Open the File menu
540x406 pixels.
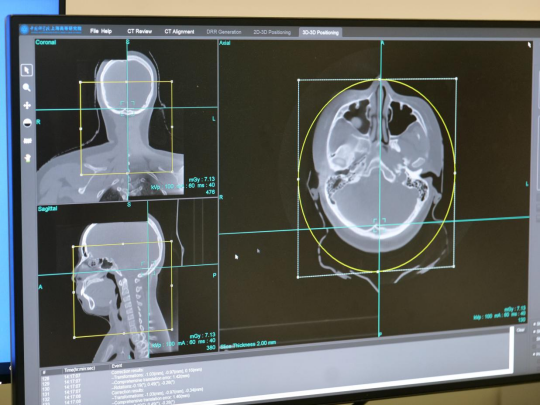pyautogui.click(x=94, y=31)
